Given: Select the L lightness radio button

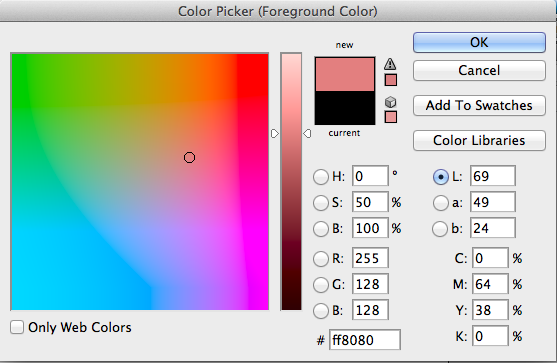Looking at the screenshot, I should (x=440, y=177).
